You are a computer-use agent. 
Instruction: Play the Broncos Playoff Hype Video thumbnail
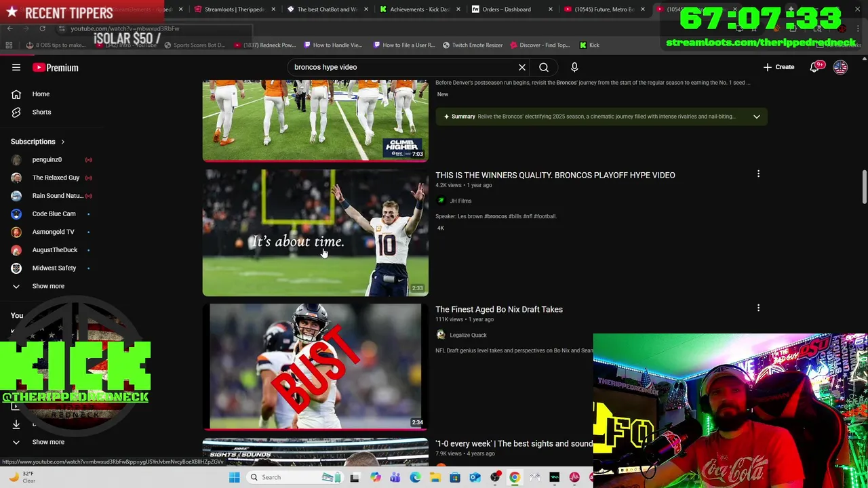click(315, 232)
